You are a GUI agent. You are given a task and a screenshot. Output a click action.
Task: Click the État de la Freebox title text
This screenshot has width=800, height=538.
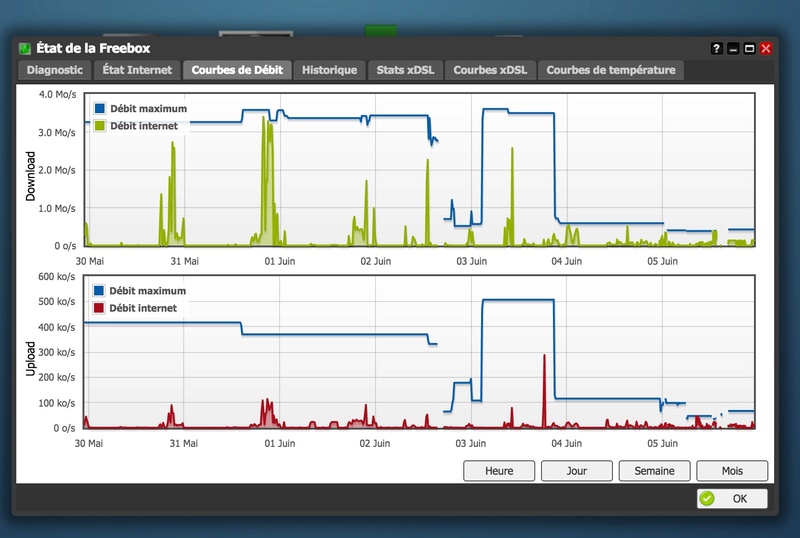(93, 48)
